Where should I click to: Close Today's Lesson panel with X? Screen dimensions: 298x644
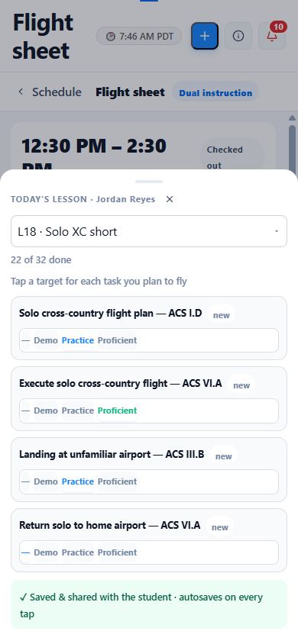170,199
